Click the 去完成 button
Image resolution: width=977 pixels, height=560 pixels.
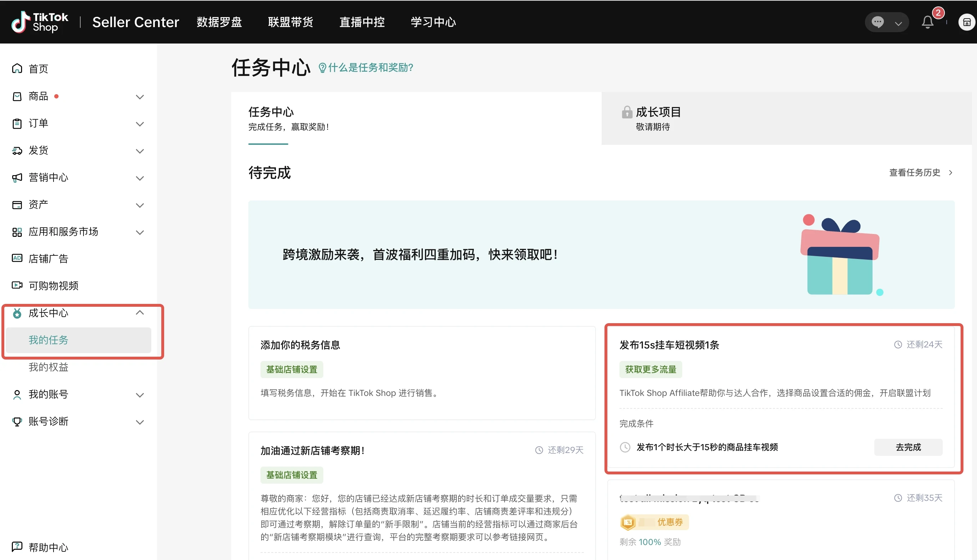point(908,447)
